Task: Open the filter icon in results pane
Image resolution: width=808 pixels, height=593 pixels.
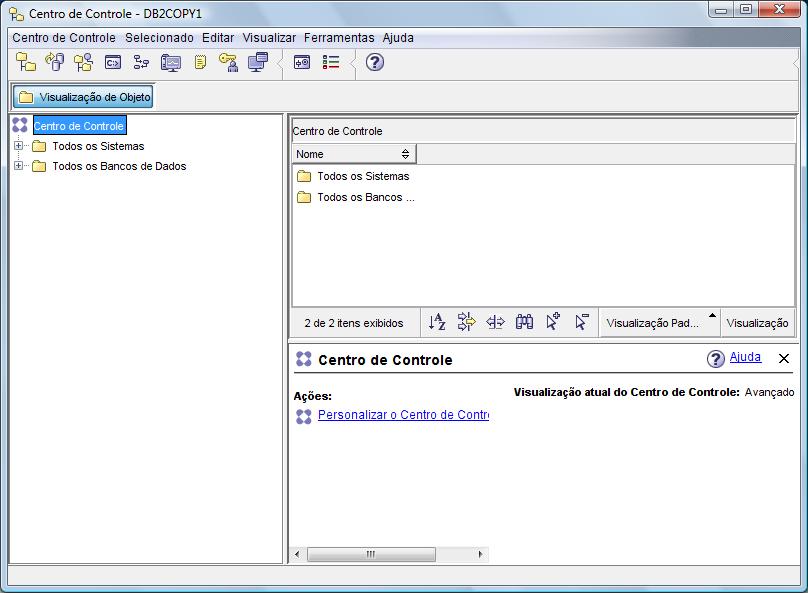Action: 464,322
